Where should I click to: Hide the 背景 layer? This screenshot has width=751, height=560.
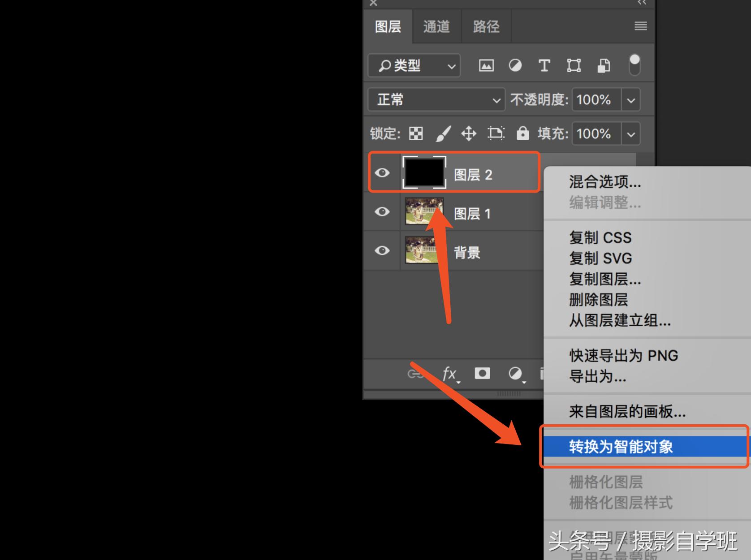point(382,251)
